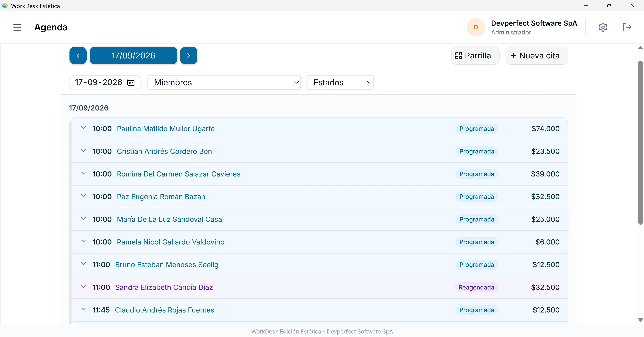Expand Paulina Matilde Muller Ugarte appointment

point(83,128)
